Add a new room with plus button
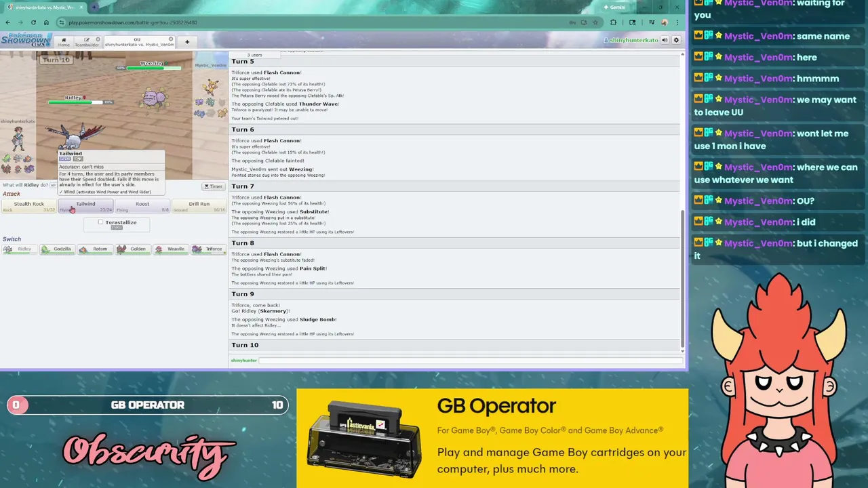The image size is (868, 488). coord(187,42)
